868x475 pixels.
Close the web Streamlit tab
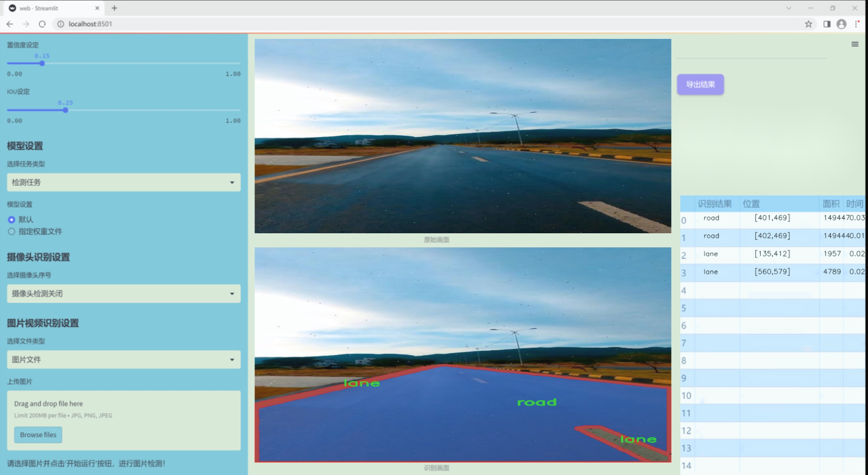click(98, 8)
